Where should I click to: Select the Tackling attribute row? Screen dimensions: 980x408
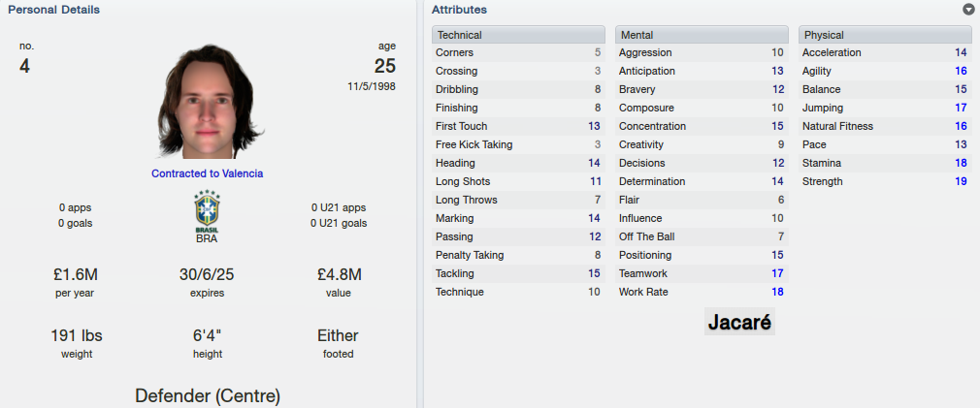518,273
